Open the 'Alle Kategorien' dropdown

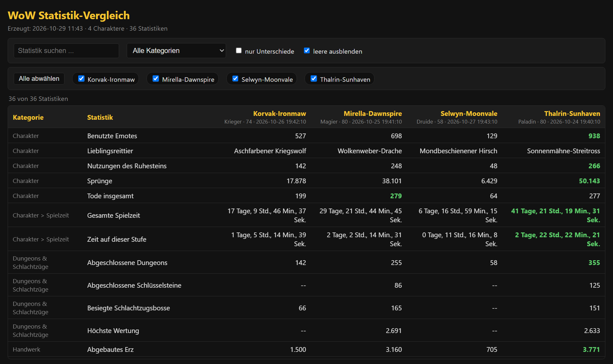coord(176,50)
